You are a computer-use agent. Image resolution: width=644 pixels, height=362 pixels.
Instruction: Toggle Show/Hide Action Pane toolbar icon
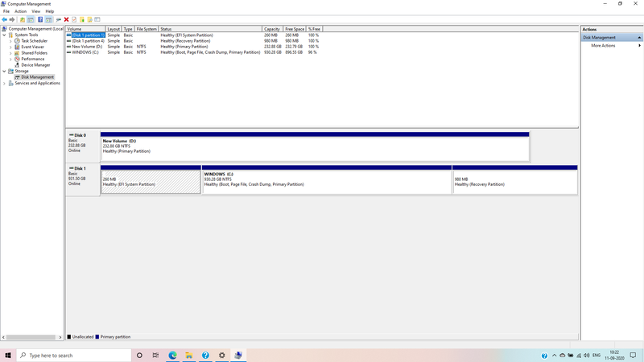[x=48, y=19]
